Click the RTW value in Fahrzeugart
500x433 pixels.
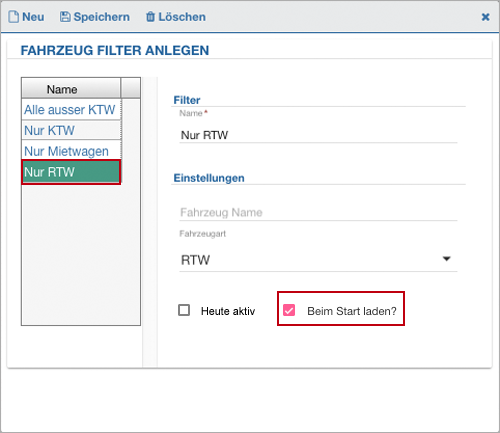point(195,260)
